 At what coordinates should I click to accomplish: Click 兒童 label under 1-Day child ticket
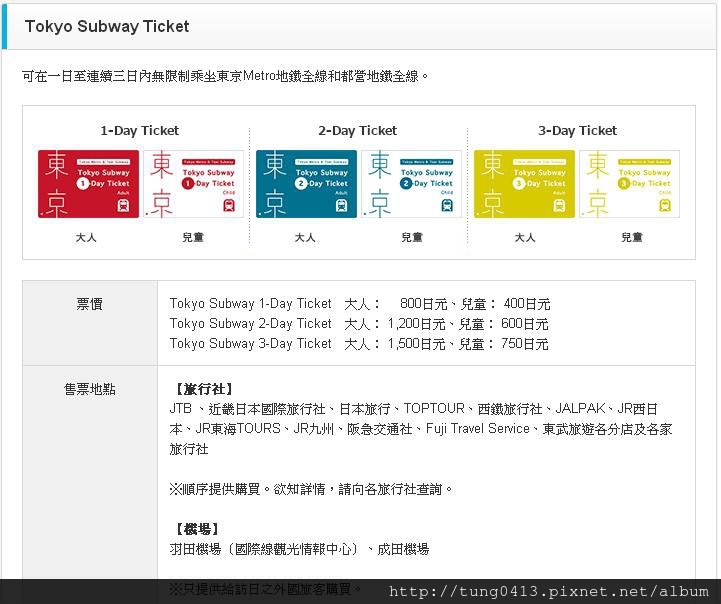point(193,238)
